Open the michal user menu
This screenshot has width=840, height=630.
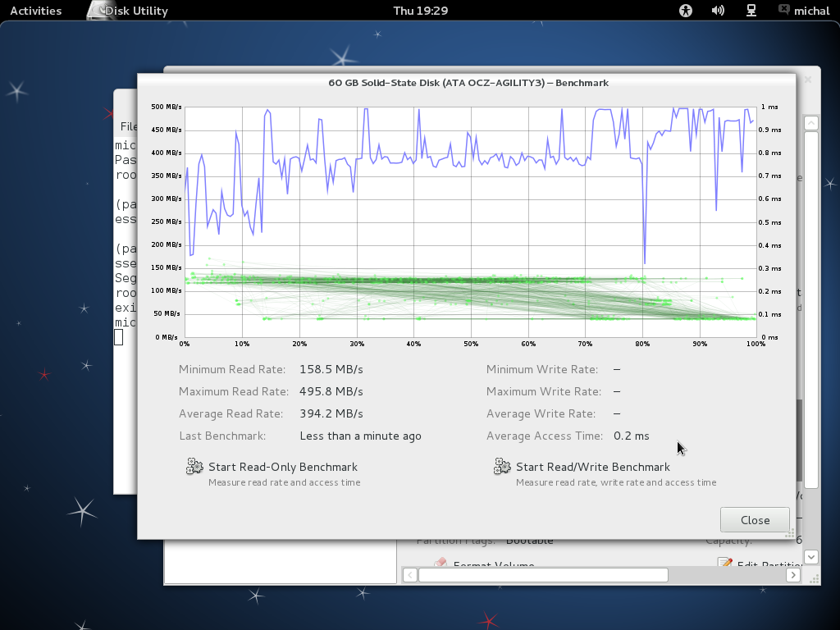coord(810,11)
